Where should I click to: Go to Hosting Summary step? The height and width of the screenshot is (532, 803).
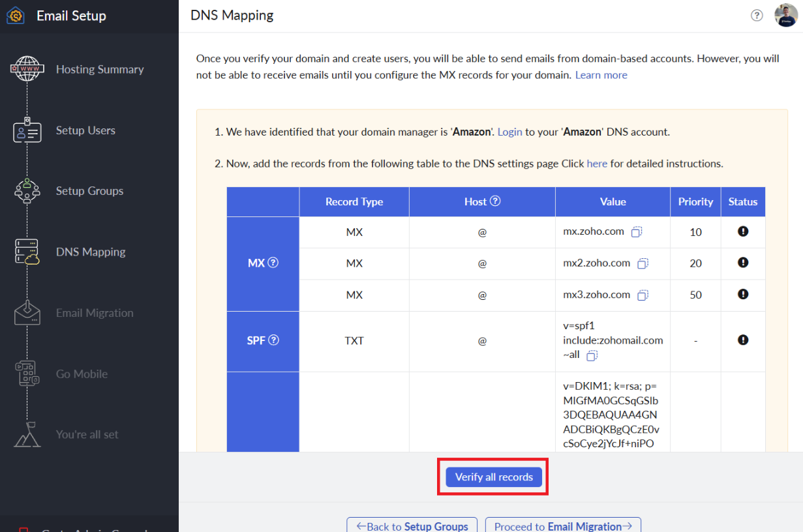point(100,69)
